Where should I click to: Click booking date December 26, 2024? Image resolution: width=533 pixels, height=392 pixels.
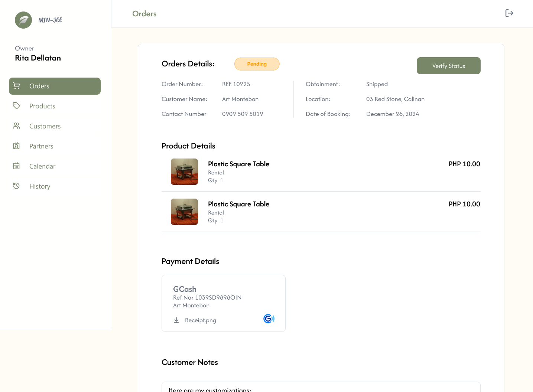coord(393,114)
